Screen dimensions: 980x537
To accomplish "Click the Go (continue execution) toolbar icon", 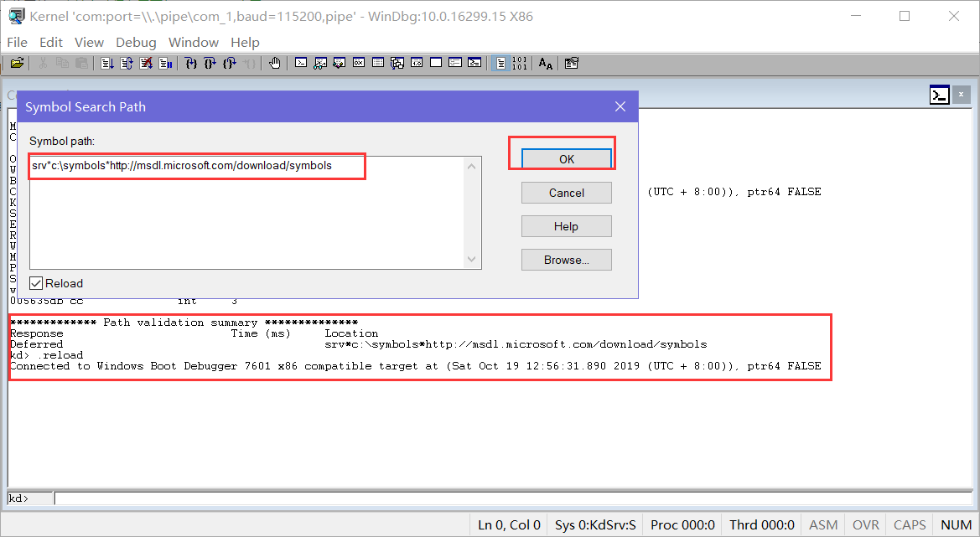I will pyautogui.click(x=106, y=63).
